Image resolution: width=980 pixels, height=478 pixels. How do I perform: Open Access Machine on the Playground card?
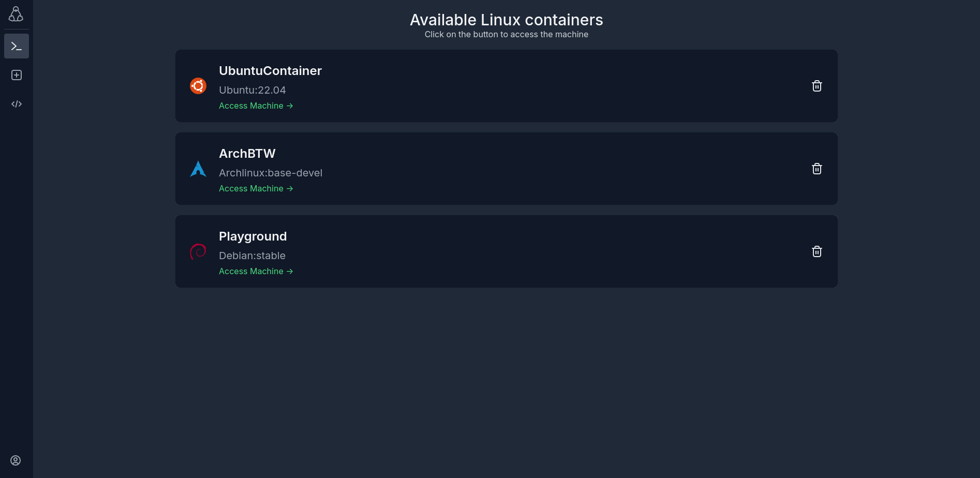256,271
